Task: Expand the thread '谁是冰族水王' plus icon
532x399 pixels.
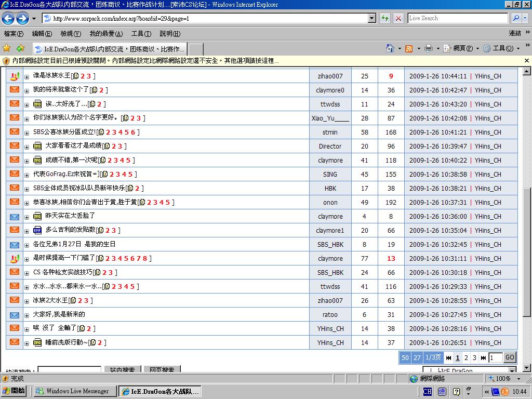Action: [x=27, y=76]
